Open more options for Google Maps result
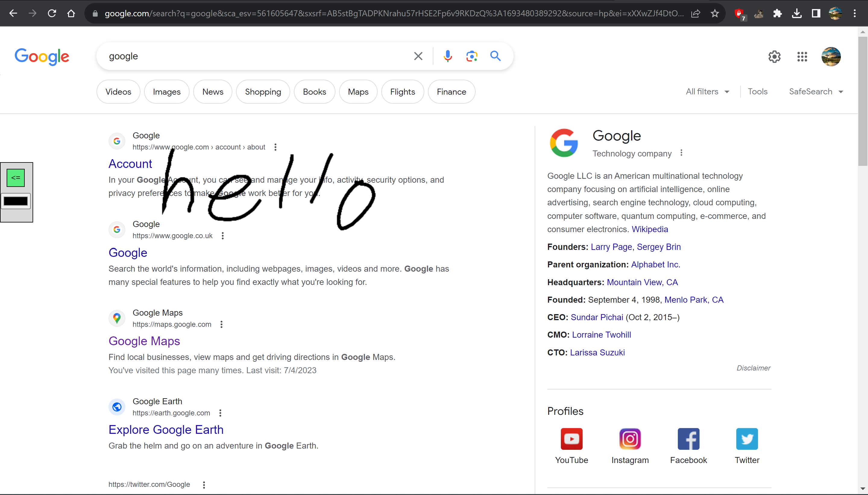 (222, 324)
